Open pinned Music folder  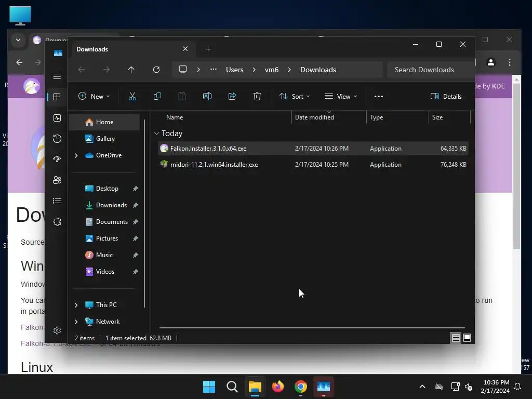pos(104,255)
